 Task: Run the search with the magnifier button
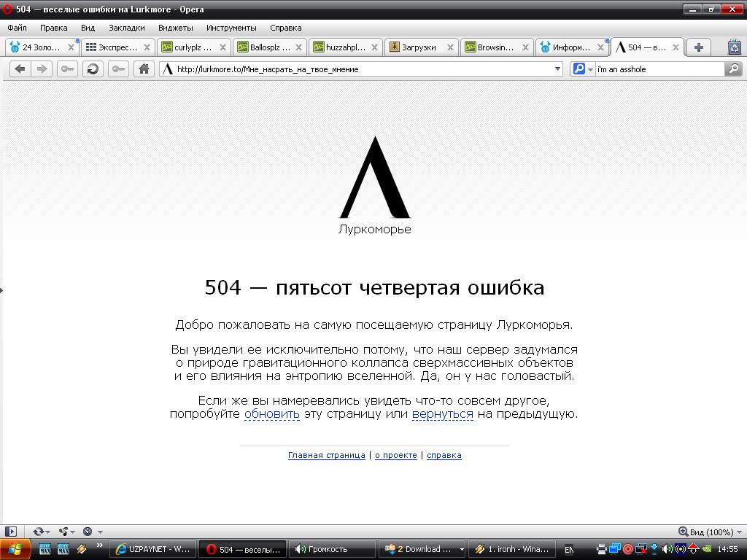coord(734,69)
